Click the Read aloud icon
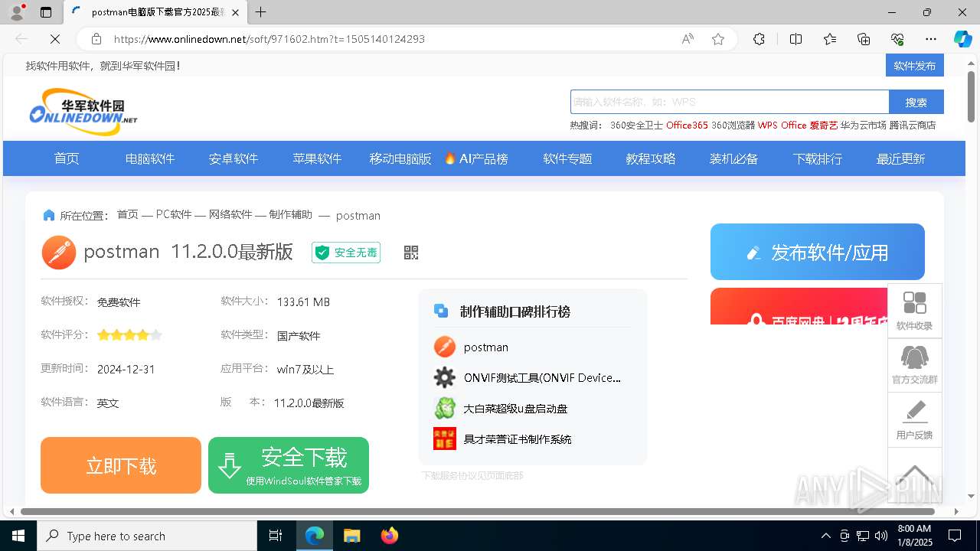Screen dimensions: 980x551 [x=688, y=39]
